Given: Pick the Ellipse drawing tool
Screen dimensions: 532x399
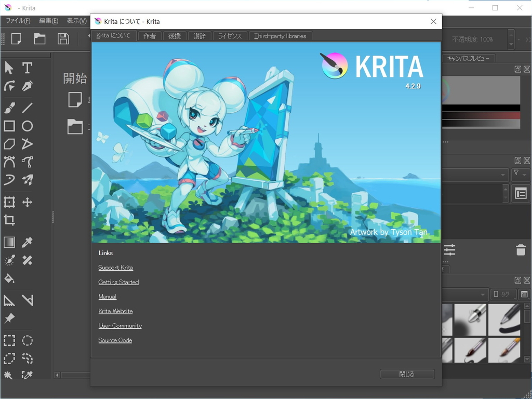Looking at the screenshot, I should 27,126.
